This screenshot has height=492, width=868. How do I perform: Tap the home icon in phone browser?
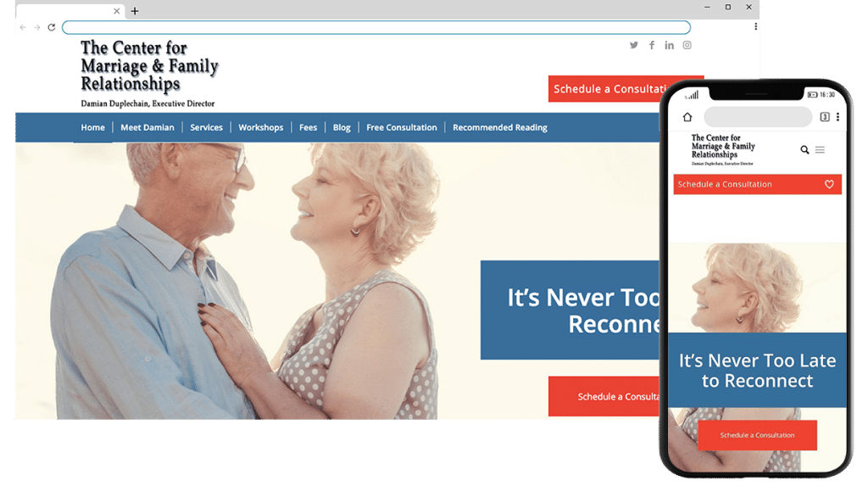pos(687,117)
